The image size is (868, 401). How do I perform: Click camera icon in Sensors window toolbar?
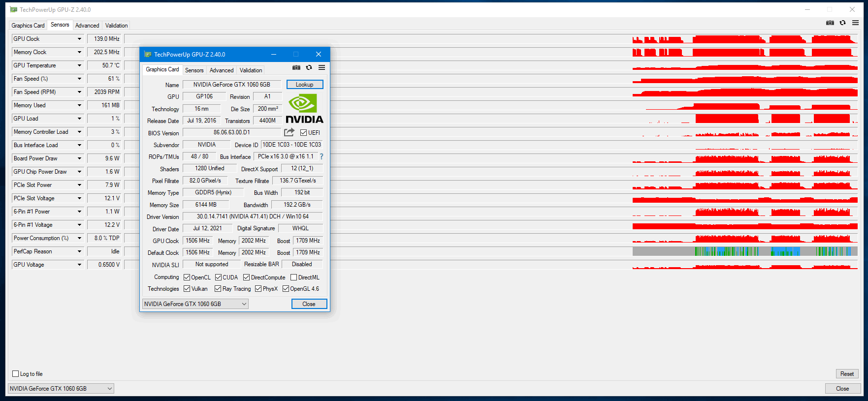pos(830,23)
